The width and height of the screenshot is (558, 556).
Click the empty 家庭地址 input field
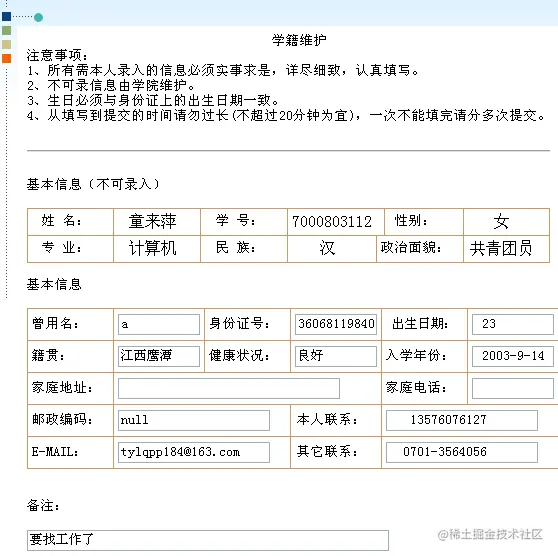(x=229, y=388)
